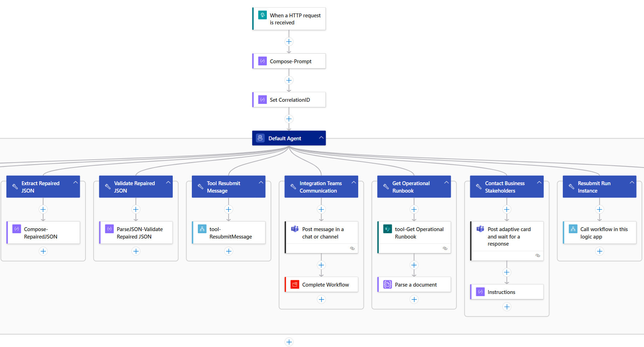The image size is (644, 347).
Task: Click wrench icon on Resubmit Run Instance
Action: [x=572, y=187]
